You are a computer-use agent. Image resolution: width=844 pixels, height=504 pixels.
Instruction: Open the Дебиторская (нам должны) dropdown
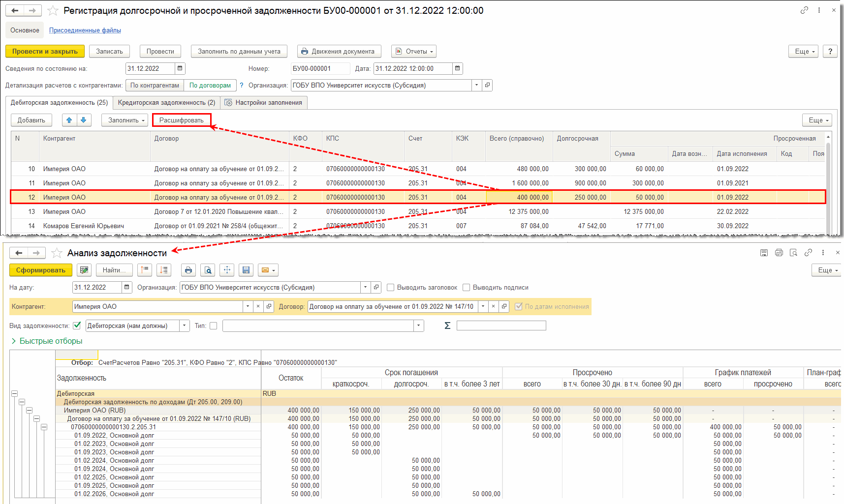point(185,326)
